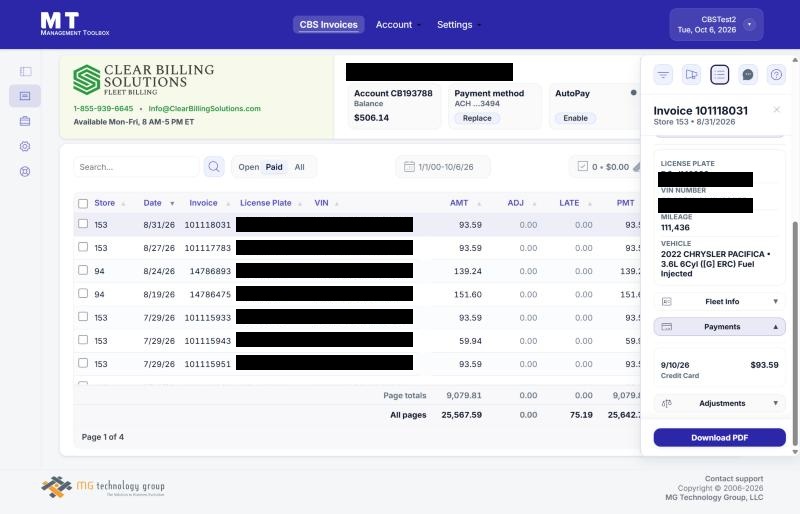Image resolution: width=800 pixels, height=514 pixels.
Task: Click the sidebar panel toggle icon
Action: (x=25, y=71)
